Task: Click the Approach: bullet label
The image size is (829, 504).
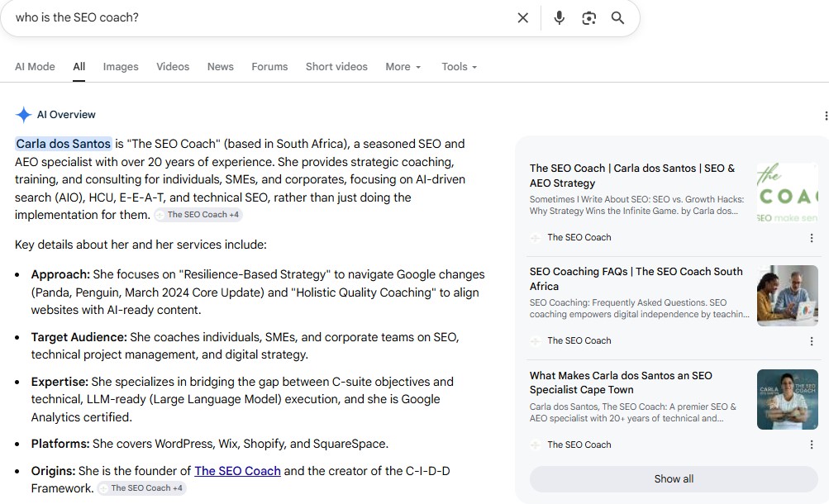Action: (x=60, y=274)
